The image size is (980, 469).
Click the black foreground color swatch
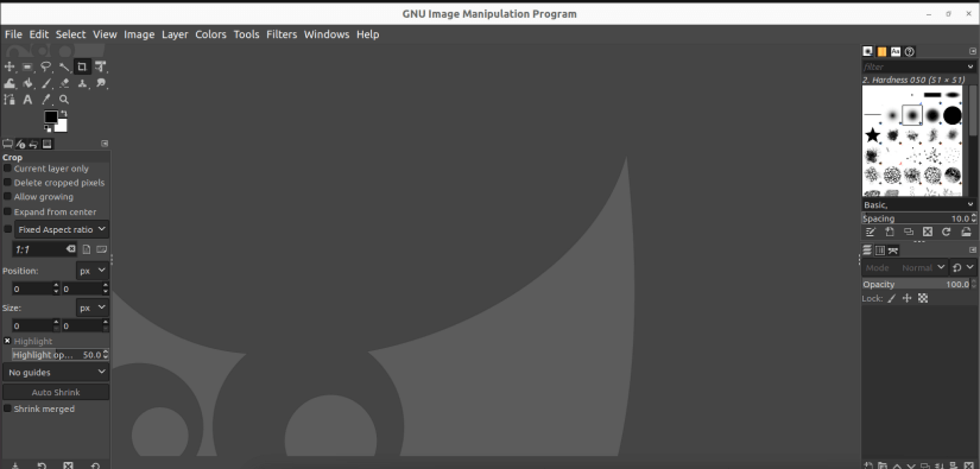[51, 117]
